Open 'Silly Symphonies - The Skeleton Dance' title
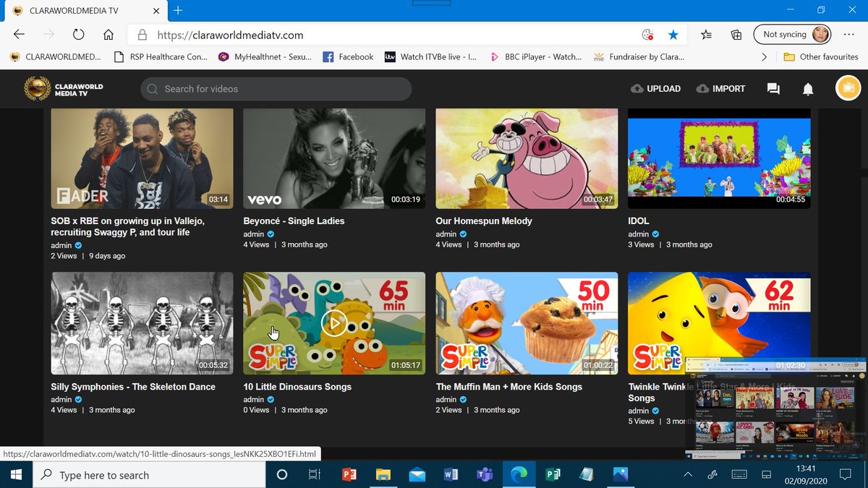 133,387
